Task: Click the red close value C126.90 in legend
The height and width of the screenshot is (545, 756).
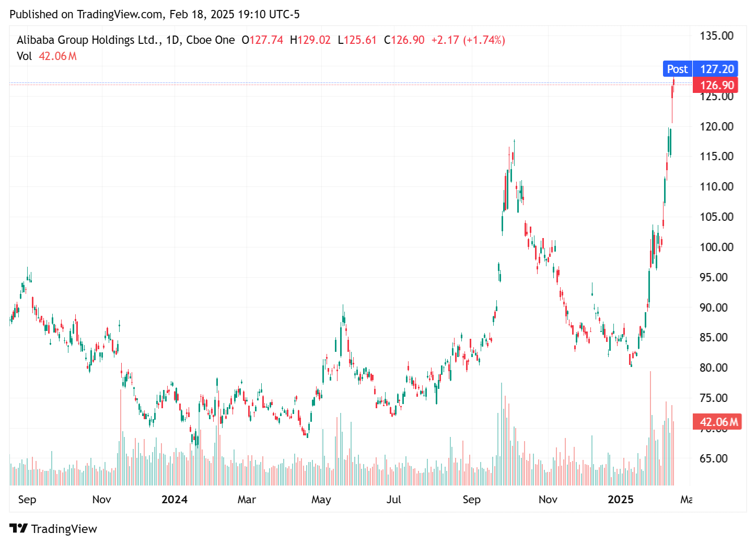Action: point(404,40)
